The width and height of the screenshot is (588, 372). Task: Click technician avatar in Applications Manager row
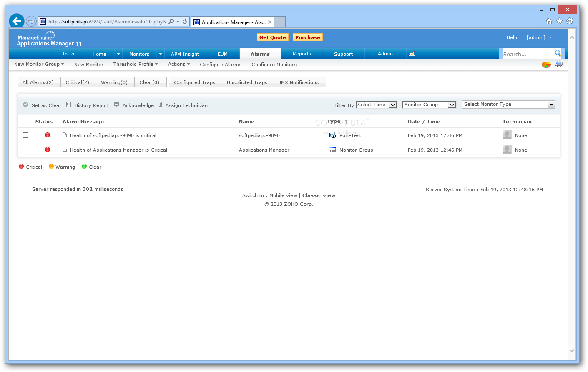pos(507,149)
